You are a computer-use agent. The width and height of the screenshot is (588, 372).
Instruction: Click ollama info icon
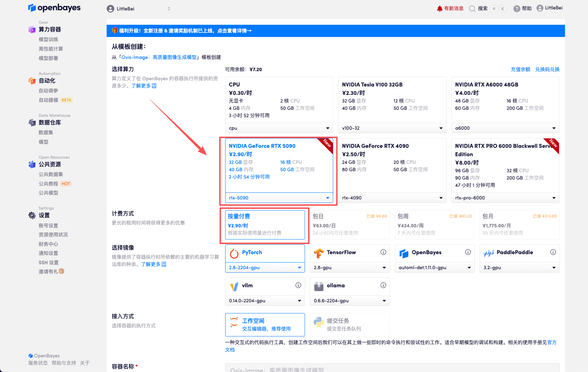coord(383,285)
